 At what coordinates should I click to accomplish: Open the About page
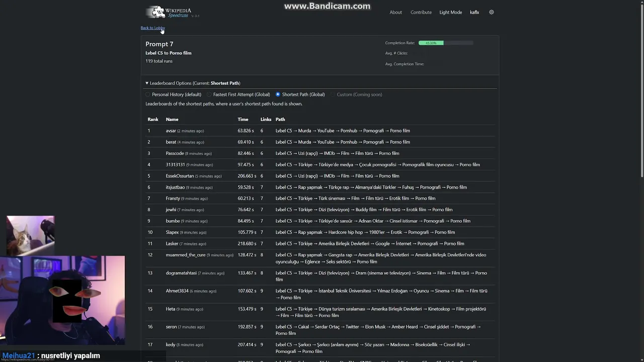[395, 12]
